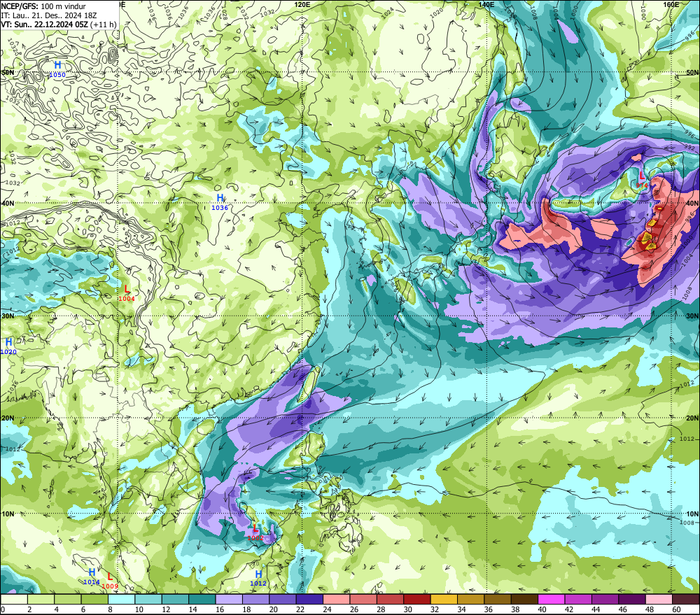Click the 24–26 salmon pink legend swatch
Screen dimensions: 700x615
point(336,599)
